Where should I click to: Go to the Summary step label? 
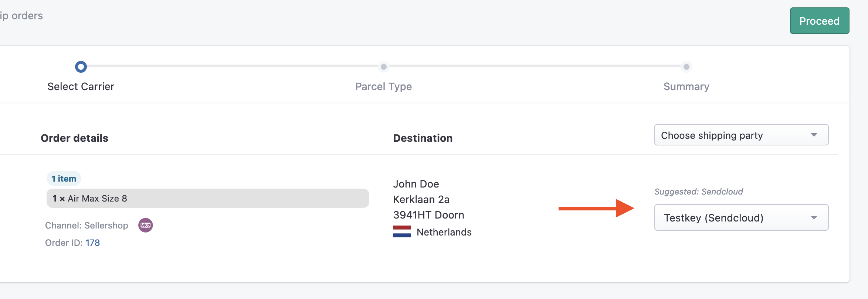click(686, 86)
